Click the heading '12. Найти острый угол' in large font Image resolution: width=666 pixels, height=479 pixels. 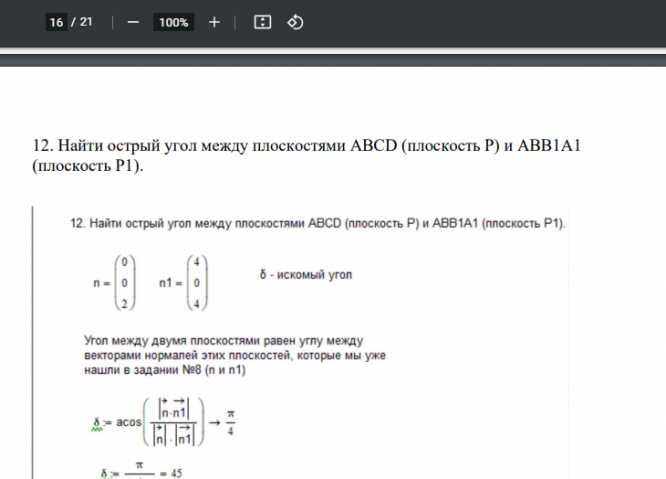(115, 146)
